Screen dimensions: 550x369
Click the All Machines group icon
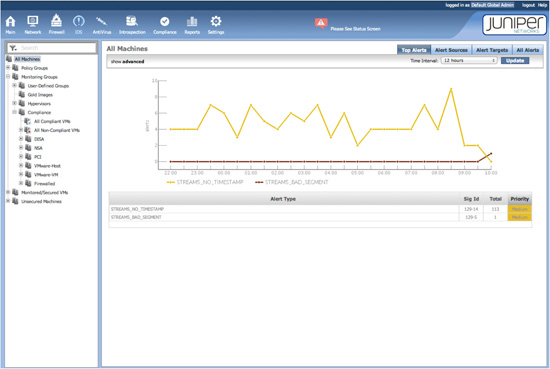click(9, 59)
